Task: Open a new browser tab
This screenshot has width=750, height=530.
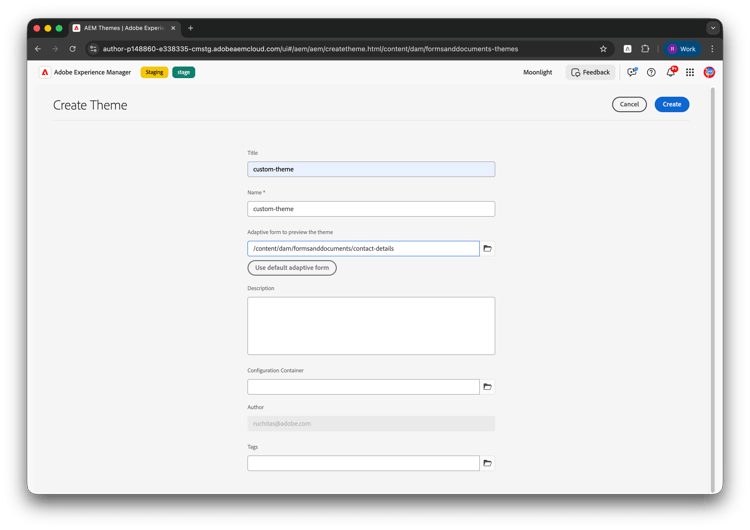Action: coord(191,28)
